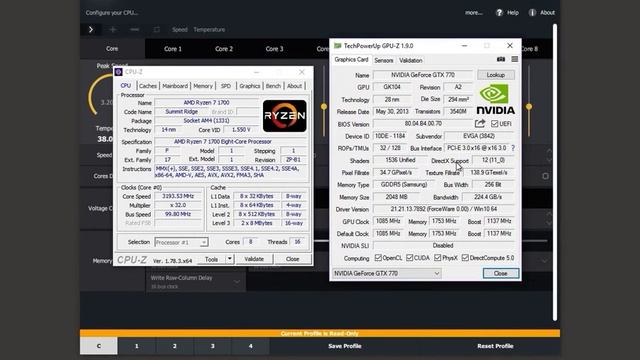The width and height of the screenshot is (640, 360).
Task: Switch to the Bench tab in CPU-Z
Action: [x=273, y=86]
